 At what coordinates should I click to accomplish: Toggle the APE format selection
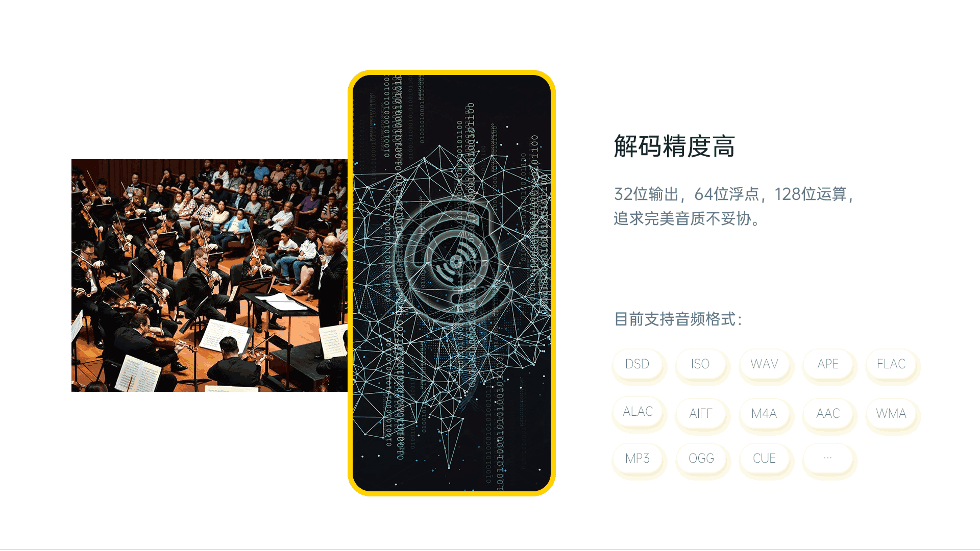(x=826, y=363)
